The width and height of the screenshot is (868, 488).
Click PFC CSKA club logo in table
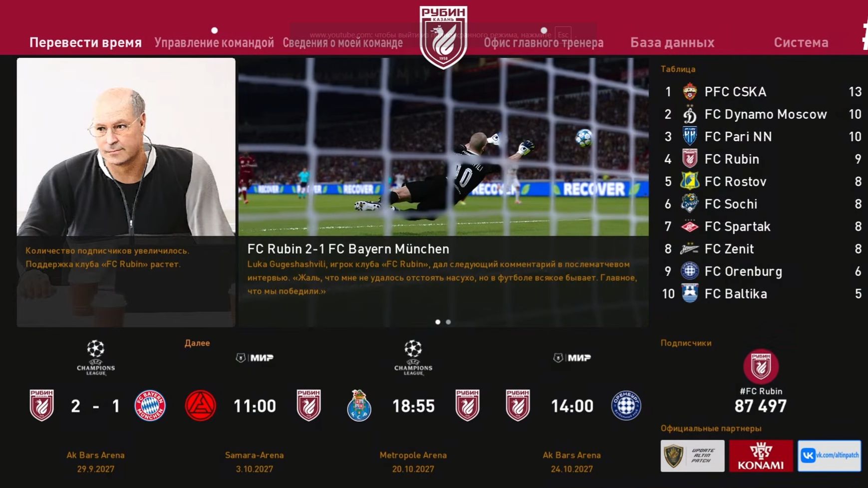coord(690,92)
